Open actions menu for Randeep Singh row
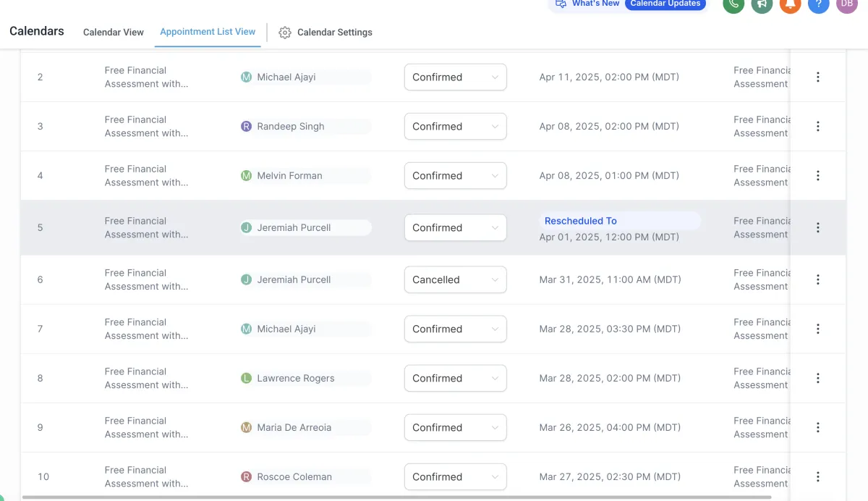 point(818,126)
